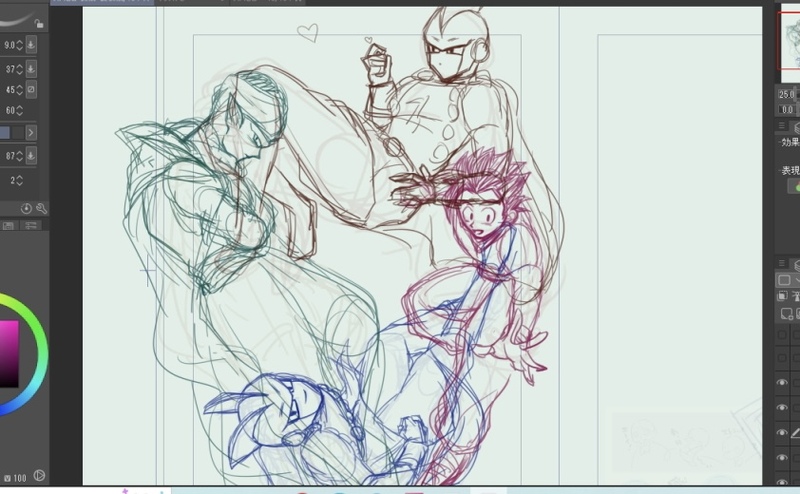This screenshot has width=800, height=494.
Task: Reset tool settings with the circular clock icon
Action: pos(26,208)
